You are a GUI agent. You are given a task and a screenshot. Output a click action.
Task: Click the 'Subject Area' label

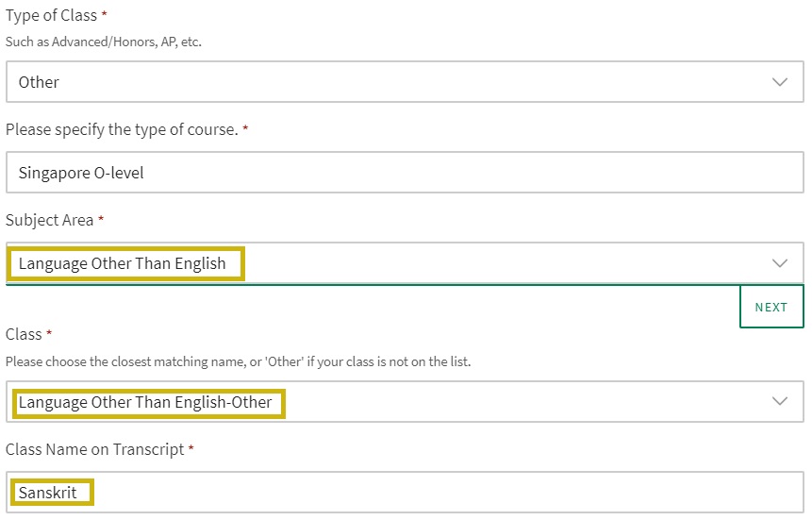point(49,220)
